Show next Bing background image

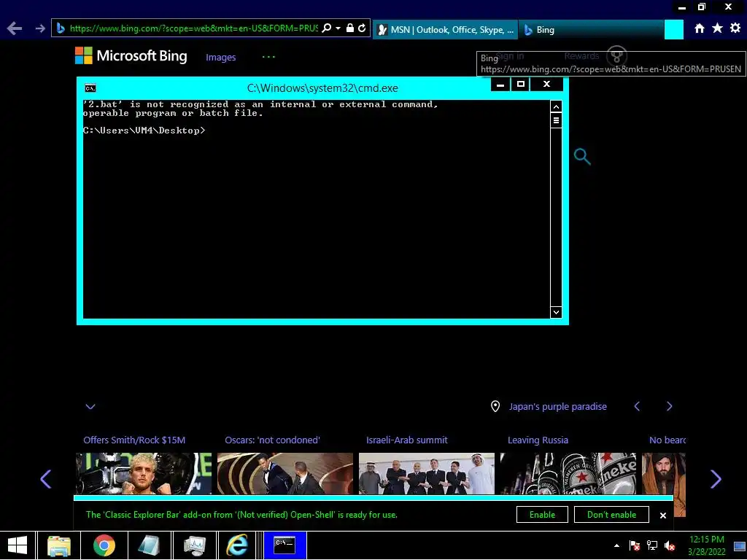[x=670, y=406]
